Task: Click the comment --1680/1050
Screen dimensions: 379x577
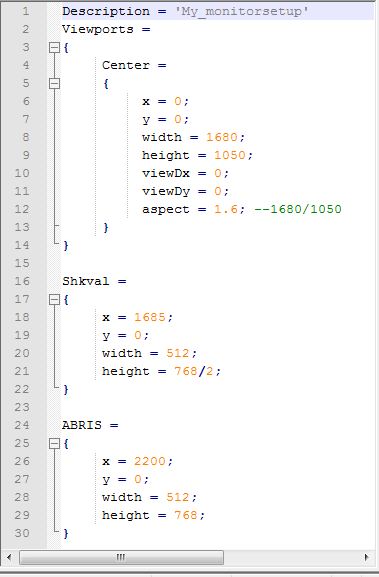Action: pos(298,209)
